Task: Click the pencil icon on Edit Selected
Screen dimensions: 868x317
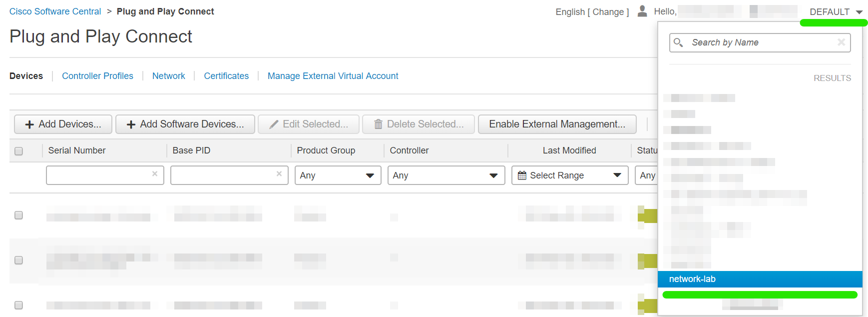Action: pos(274,124)
